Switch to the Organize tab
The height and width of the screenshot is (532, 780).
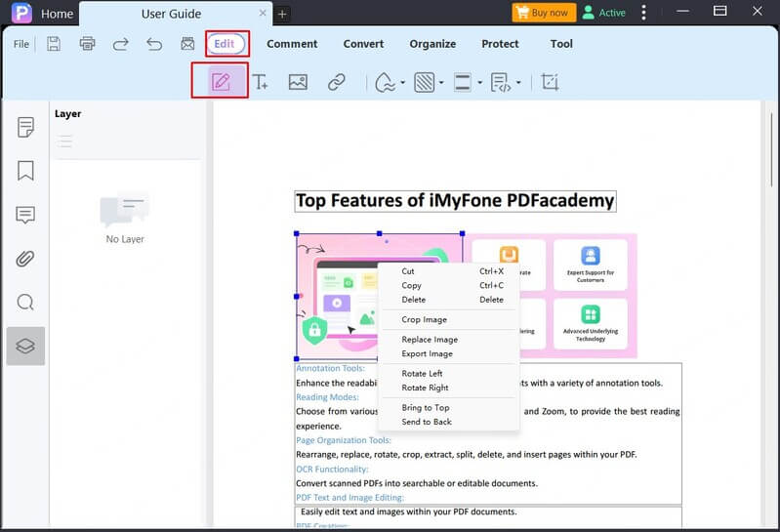(x=432, y=44)
